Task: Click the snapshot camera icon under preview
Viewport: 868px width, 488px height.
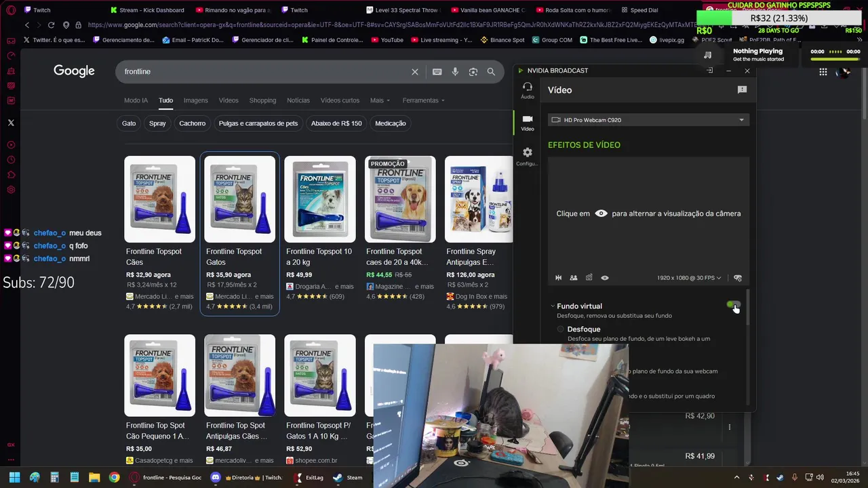Action: coord(589,278)
